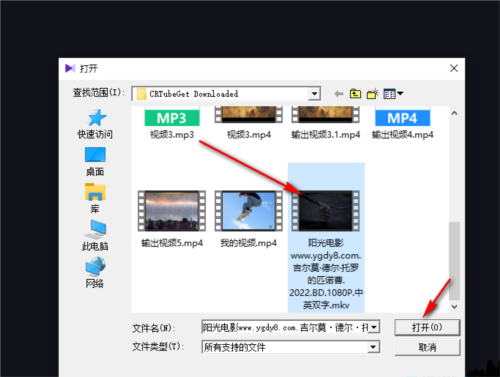Image resolution: width=500 pixels, height=377 pixels.
Task: Expand the file type (文件类型) dropdown
Action: (373, 347)
